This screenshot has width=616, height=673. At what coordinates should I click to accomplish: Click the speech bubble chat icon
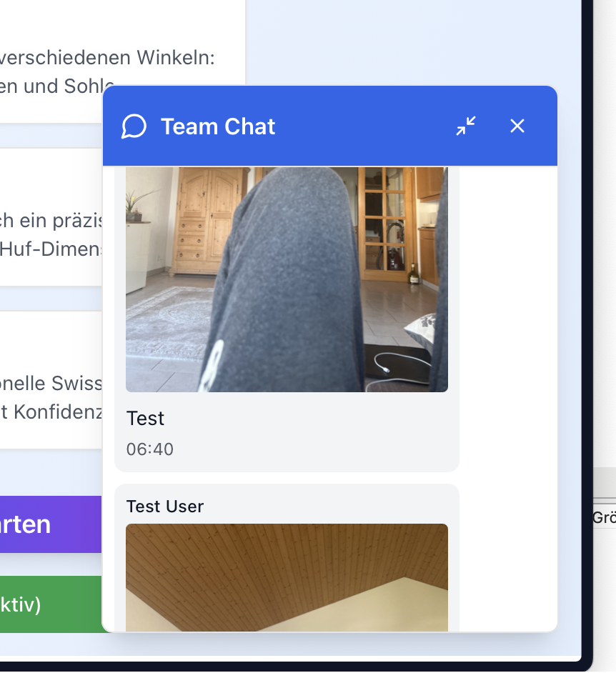coord(134,126)
